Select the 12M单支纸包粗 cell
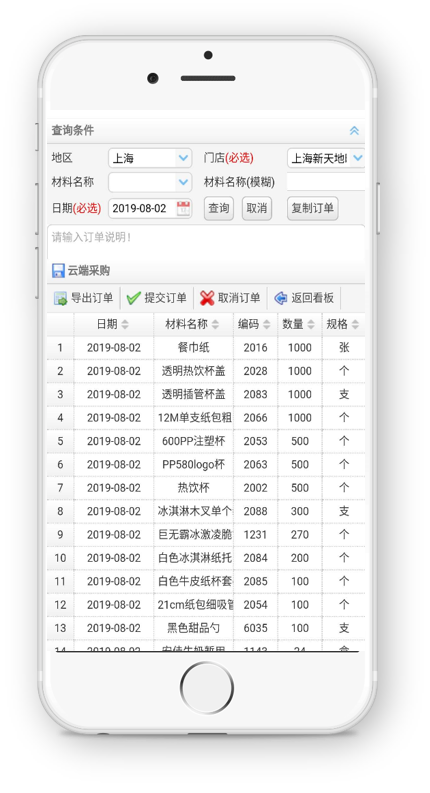The image size is (430, 793). 193,418
